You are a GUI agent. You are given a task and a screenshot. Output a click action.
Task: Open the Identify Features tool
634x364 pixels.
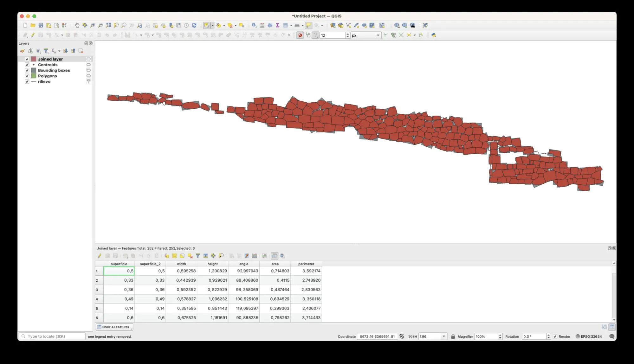pos(254,25)
